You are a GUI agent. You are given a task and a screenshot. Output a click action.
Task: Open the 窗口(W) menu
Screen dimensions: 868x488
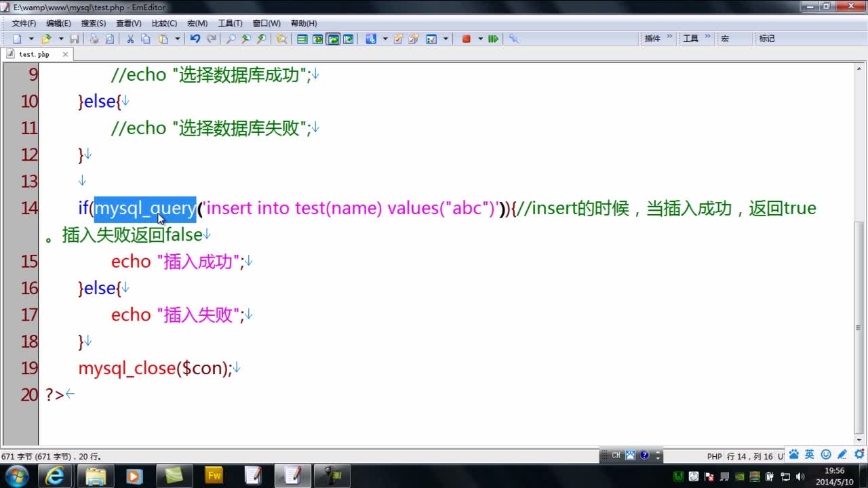267,23
